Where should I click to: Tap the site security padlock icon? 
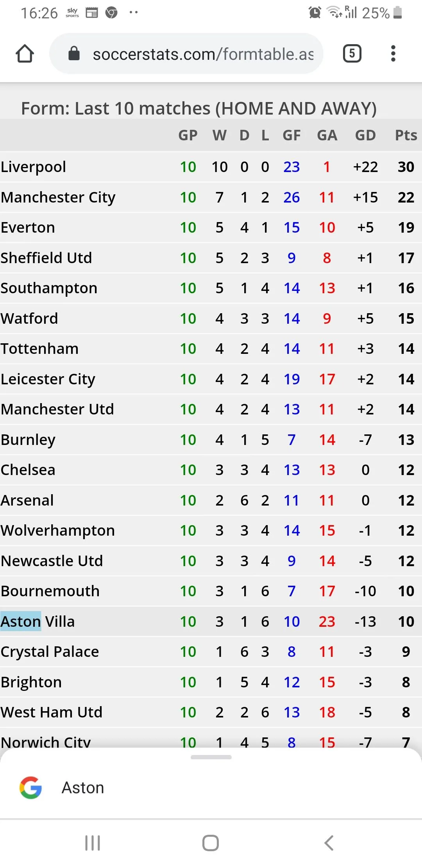(74, 54)
